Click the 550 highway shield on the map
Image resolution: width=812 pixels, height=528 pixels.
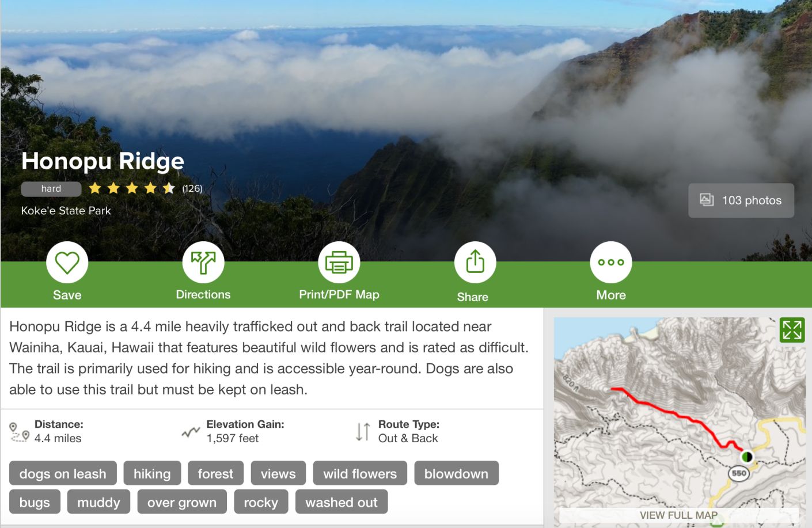[x=739, y=473]
